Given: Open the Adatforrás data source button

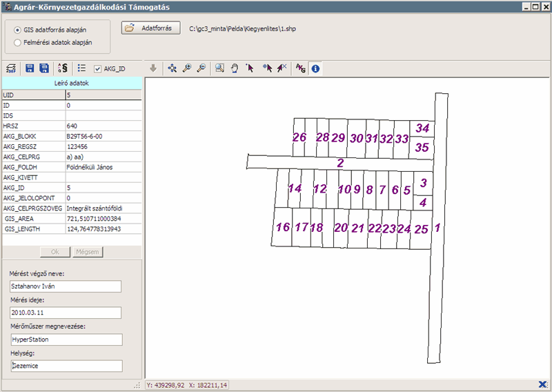Looking at the screenshot, I should pyautogui.click(x=150, y=28).
